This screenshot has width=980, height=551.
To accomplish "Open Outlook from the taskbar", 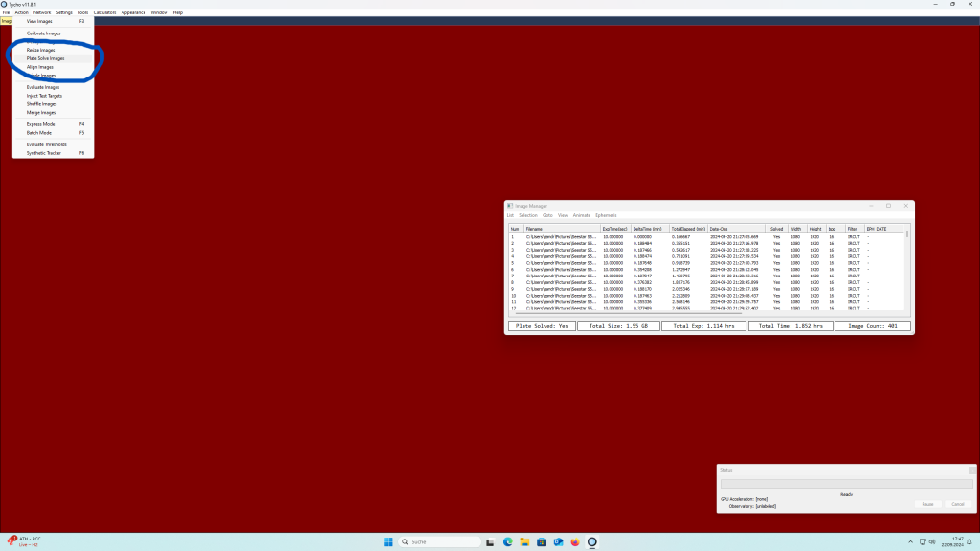I will [x=558, y=541].
